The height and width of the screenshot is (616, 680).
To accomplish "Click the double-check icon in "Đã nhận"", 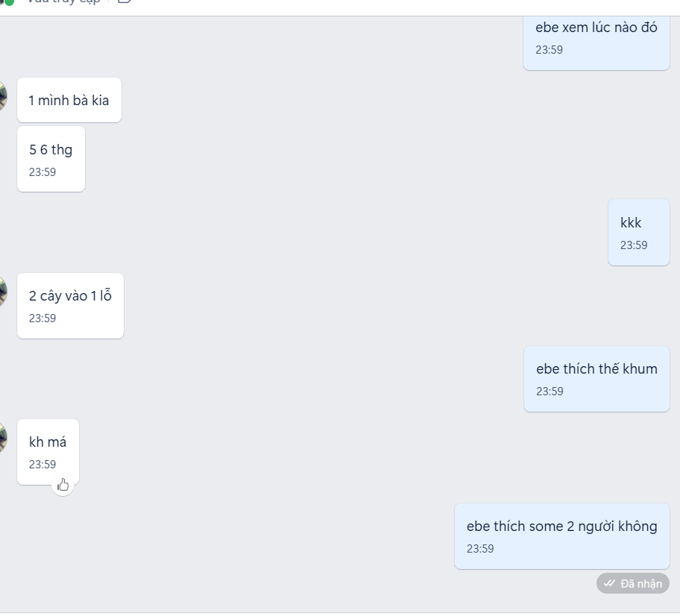I will [609, 583].
